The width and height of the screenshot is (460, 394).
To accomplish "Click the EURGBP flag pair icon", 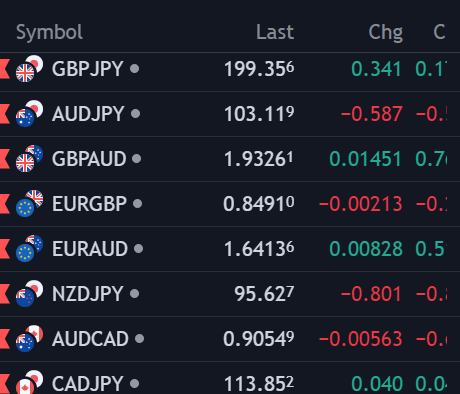I will (x=30, y=204).
